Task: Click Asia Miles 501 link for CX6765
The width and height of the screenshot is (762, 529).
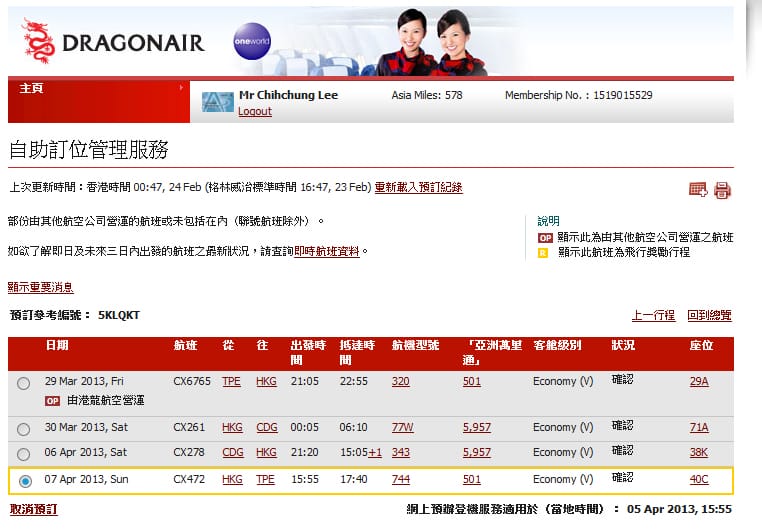Action: coord(471,381)
